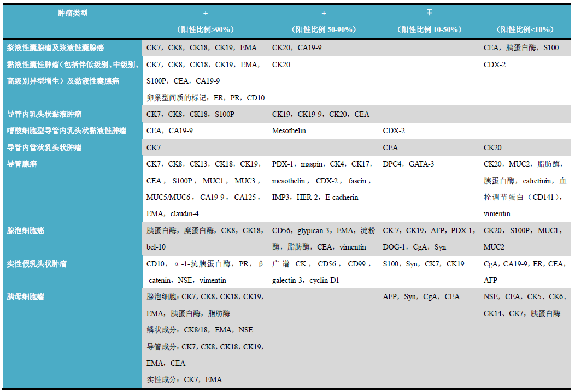575x392 pixels.
Task: Select the DPC4，GATA-3 cell
Action: [408, 164]
